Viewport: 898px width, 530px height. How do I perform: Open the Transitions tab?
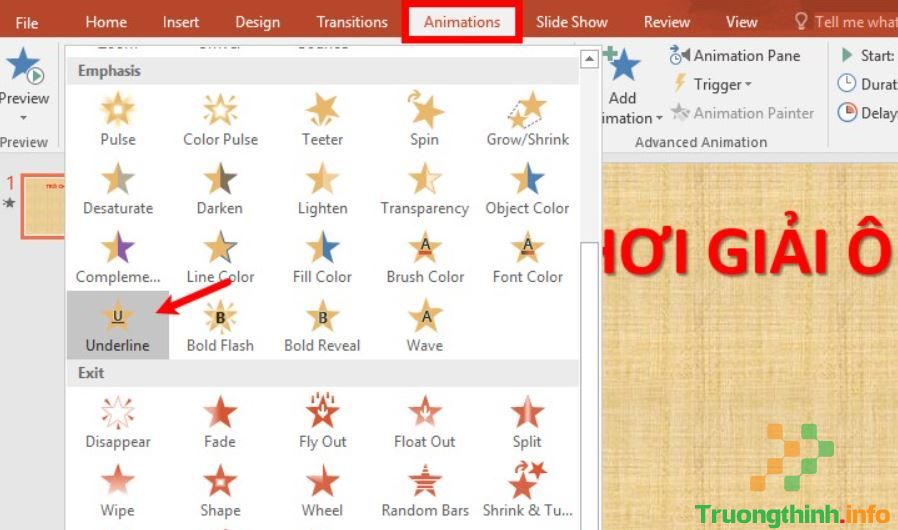pyautogui.click(x=352, y=22)
